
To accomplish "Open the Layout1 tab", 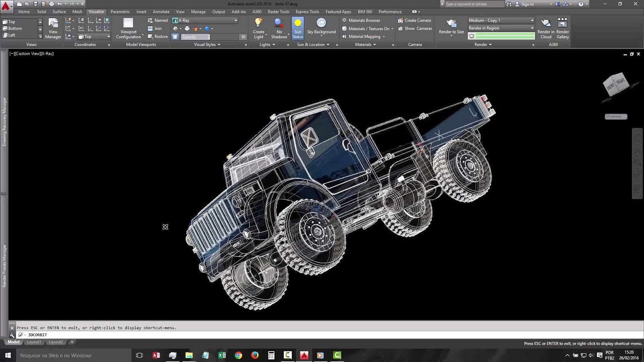I will [x=34, y=341].
